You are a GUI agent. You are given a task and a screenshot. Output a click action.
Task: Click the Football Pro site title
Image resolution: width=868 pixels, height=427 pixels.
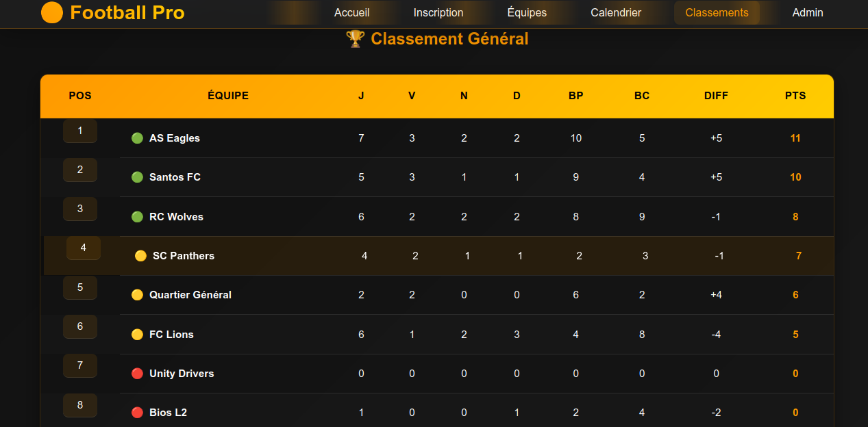[x=127, y=12]
